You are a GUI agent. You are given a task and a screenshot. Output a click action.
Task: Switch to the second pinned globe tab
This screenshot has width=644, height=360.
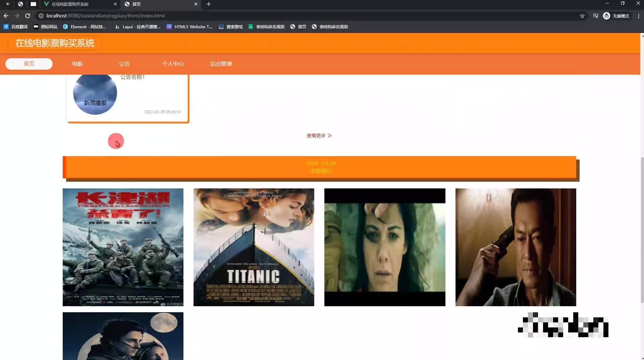[x=20, y=4]
